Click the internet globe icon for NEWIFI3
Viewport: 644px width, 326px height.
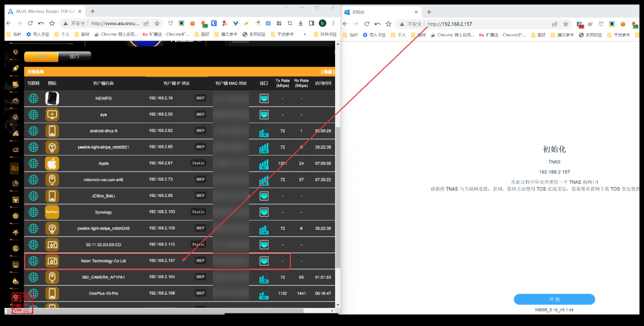click(x=33, y=98)
